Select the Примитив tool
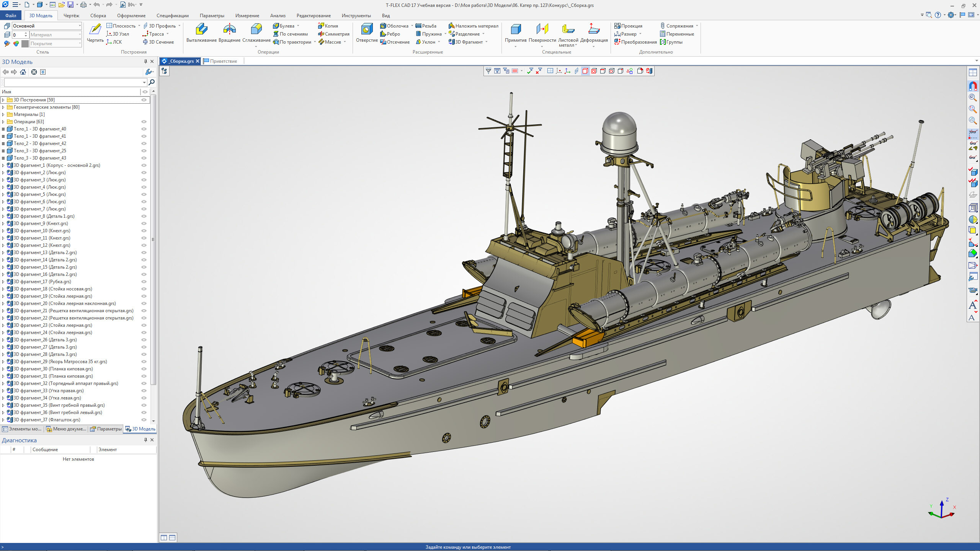 (516, 34)
